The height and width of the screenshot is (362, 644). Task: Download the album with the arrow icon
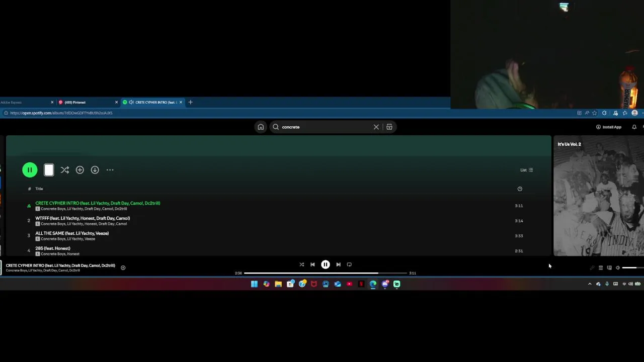95,170
